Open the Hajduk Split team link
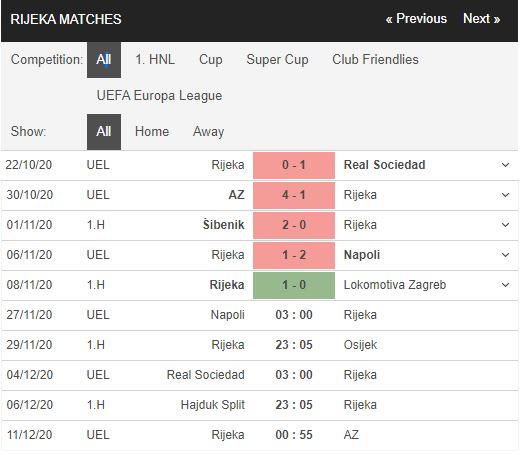The width and height of the screenshot is (520, 457). (213, 405)
